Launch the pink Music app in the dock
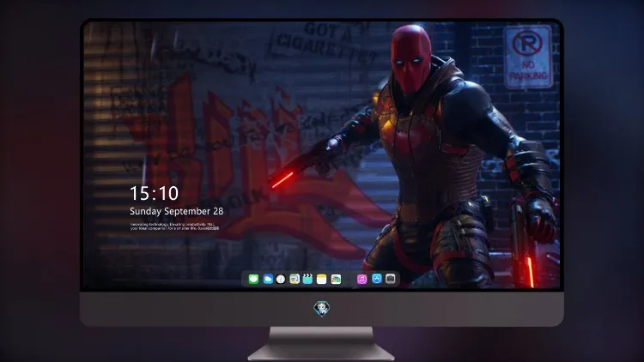This screenshot has width=644, height=362. tap(361, 280)
